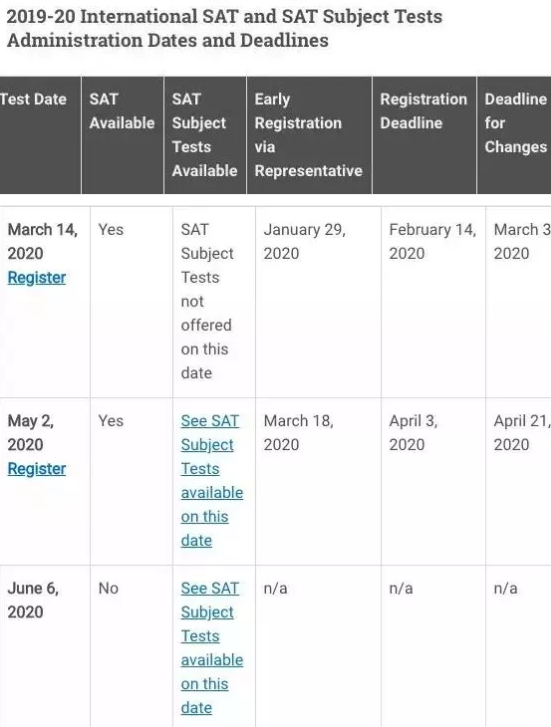Image resolution: width=551 pixels, height=727 pixels.
Task: Click the 'SAT Subject Tests not offered' cell
Action: tap(206, 301)
